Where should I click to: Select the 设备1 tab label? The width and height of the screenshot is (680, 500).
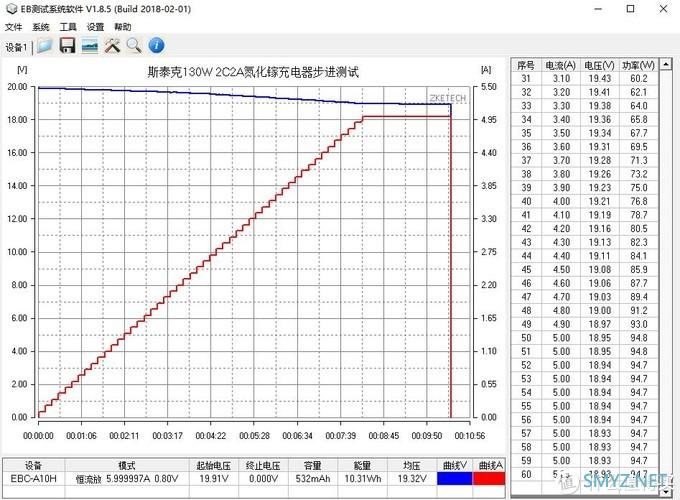(16, 47)
